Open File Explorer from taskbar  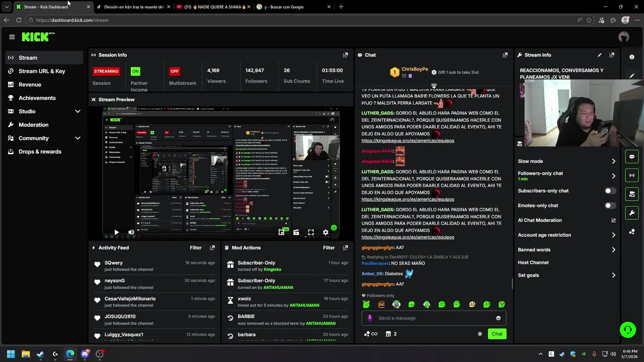coord(26,354)
